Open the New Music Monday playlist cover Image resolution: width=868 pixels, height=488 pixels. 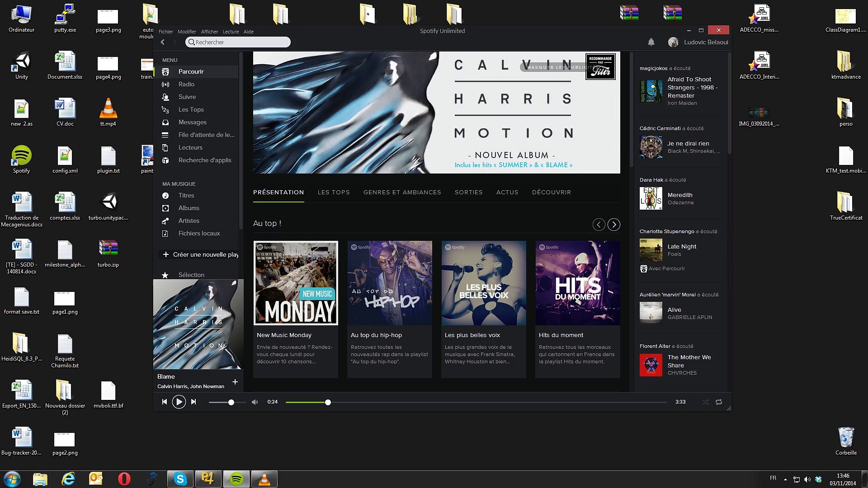click(296, 283)
